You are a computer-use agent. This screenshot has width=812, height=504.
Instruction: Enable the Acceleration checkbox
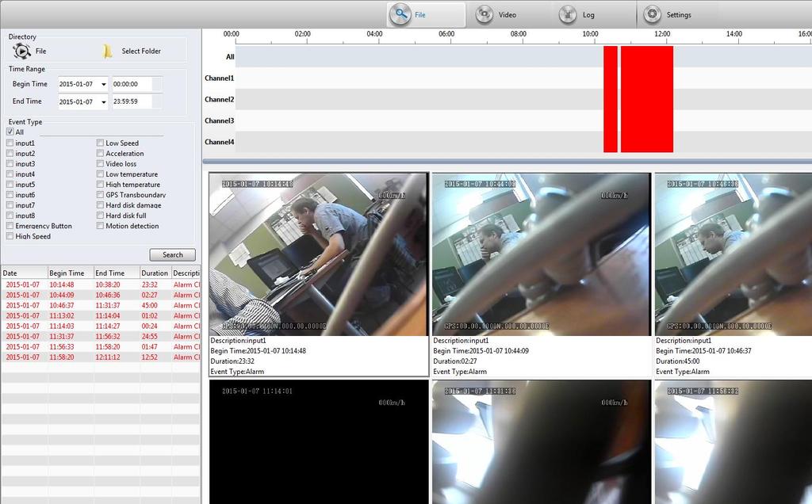pyautogui.click(x=100, y=153)
